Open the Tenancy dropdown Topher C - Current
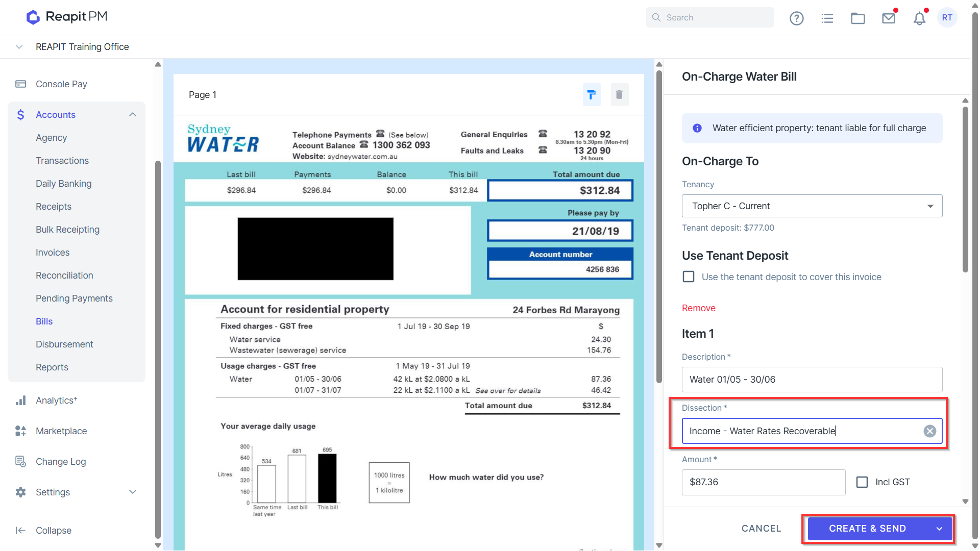 (x=812, y=206)
